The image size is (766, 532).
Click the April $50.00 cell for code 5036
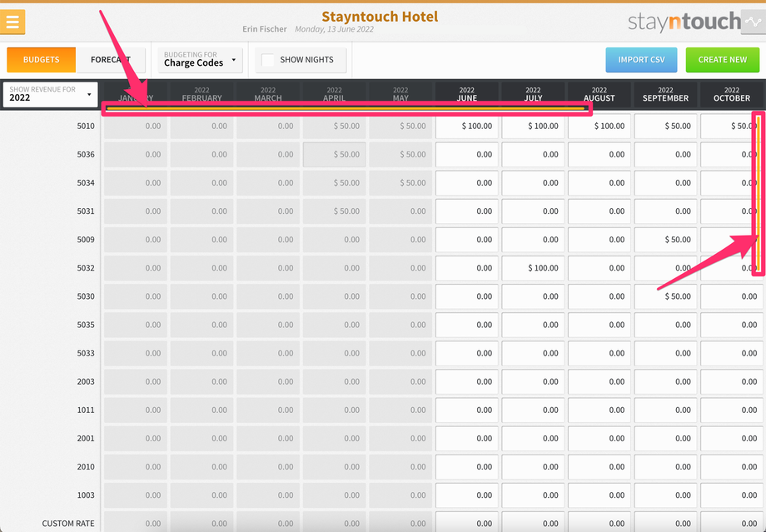coord(334,154)
